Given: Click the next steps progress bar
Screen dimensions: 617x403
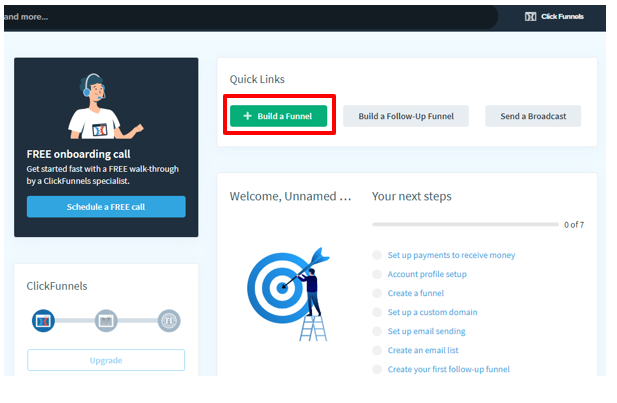Looking at the screenshot, I should point(466,224).
